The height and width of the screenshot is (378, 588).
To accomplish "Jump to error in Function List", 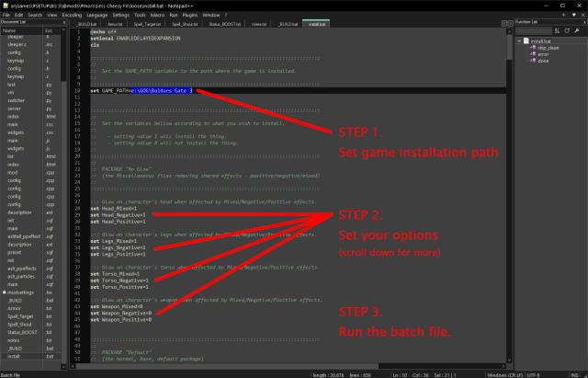I will point(543,54).
